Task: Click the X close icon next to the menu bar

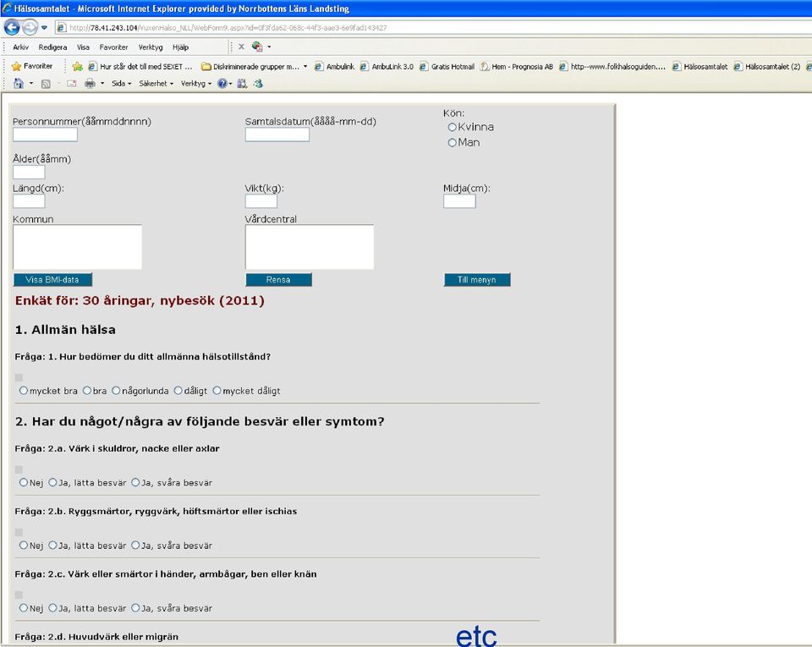Action: (x=241, y=47)
